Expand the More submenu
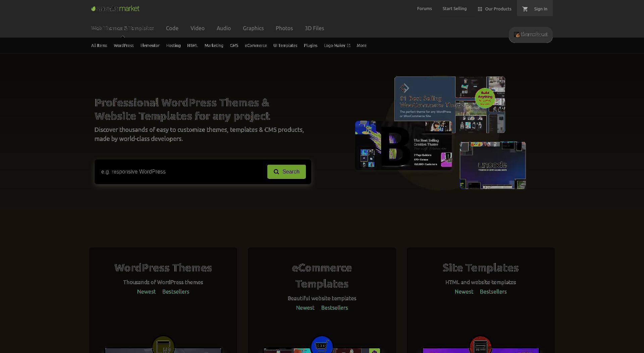The image size is (644, 353). 362,45
